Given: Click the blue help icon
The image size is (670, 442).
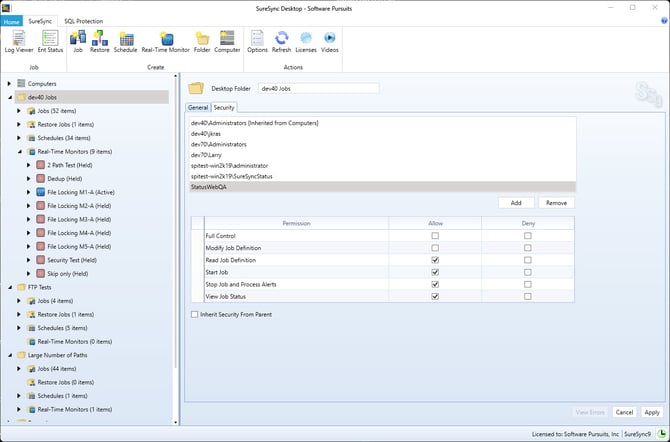Looking at the screenshot, I should pyautogui.click(x=664, y=21).
